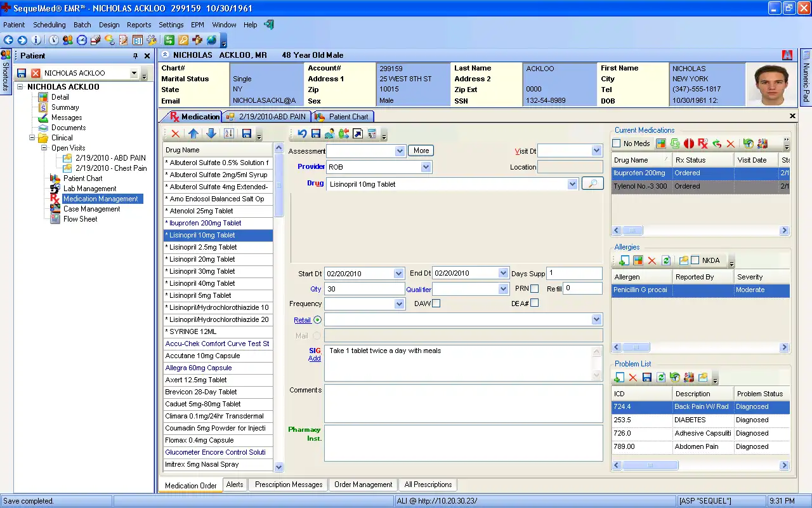Delete selected allergy with red X icon
812x508 pixels.
(652, 260)
